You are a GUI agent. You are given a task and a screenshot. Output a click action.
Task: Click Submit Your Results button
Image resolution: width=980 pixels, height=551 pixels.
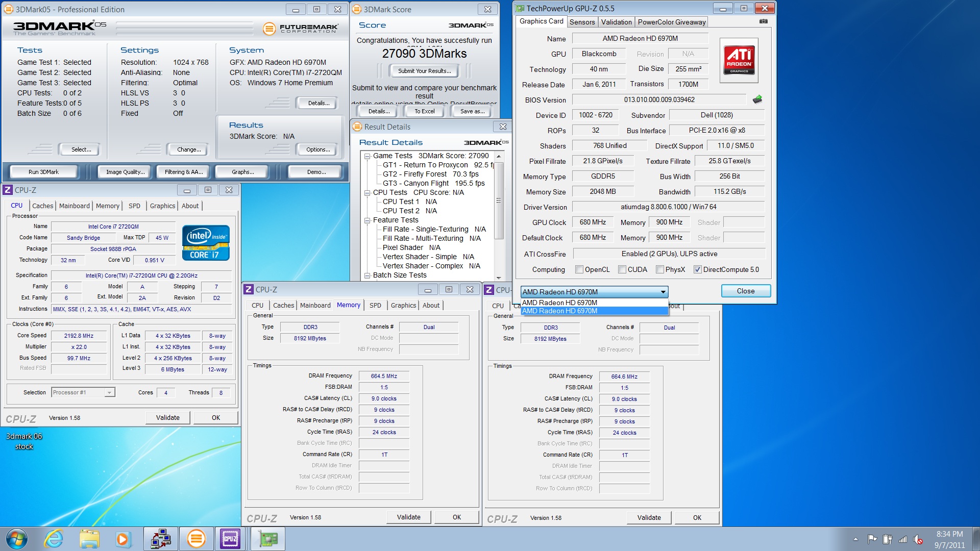(425, 71)
